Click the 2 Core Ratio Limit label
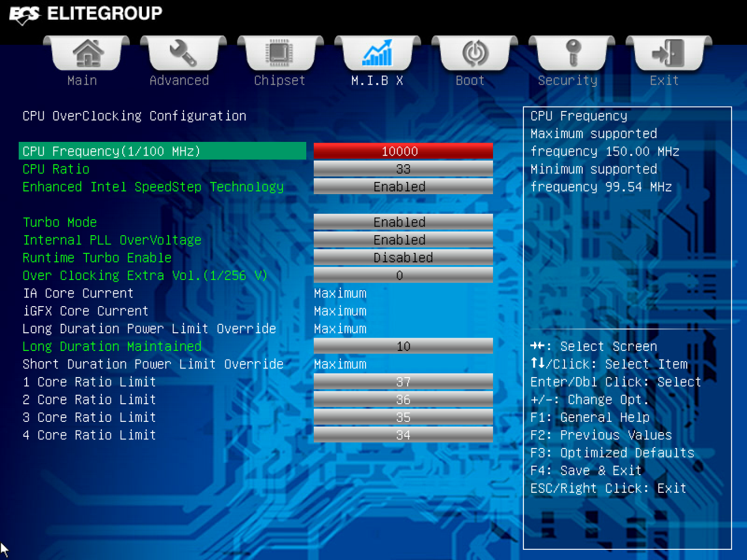 (x=89, y=399)
